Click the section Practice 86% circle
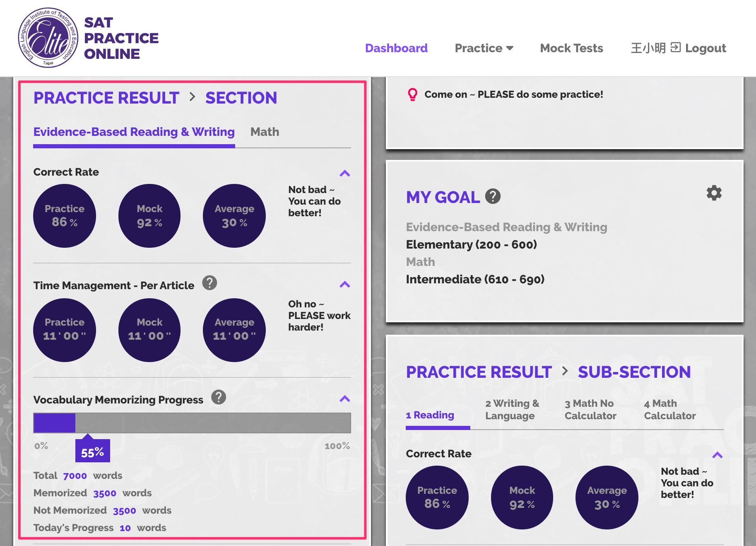Image resolution: width=756 pixels, height=546 pixels. pos(65,216)
